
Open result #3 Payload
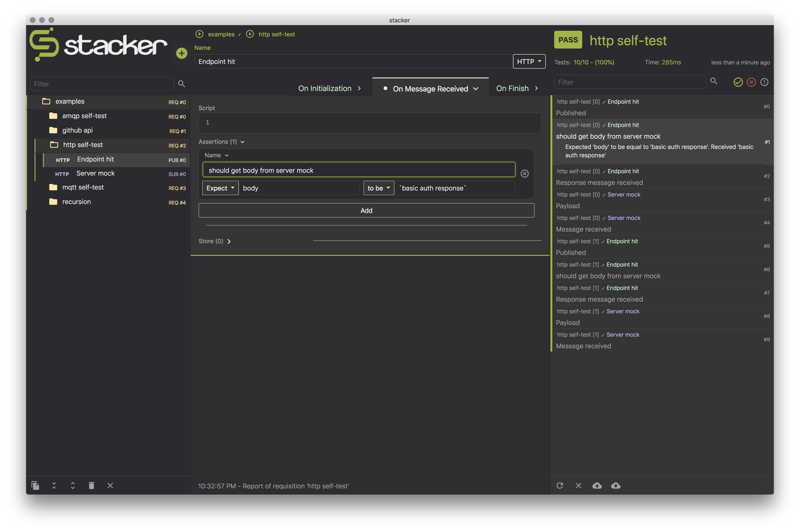pyautogui.click(x=662, y=200)
